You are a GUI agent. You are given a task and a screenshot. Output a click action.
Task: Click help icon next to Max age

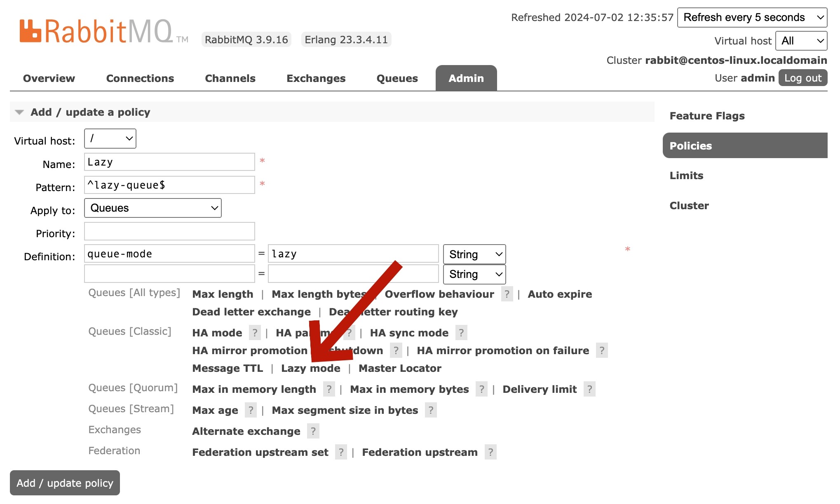tap(251, 410)
